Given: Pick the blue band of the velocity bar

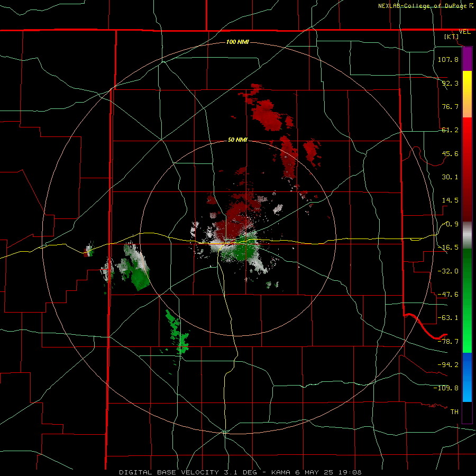Looking at the screenshot, I should click(x=467, y=377).
